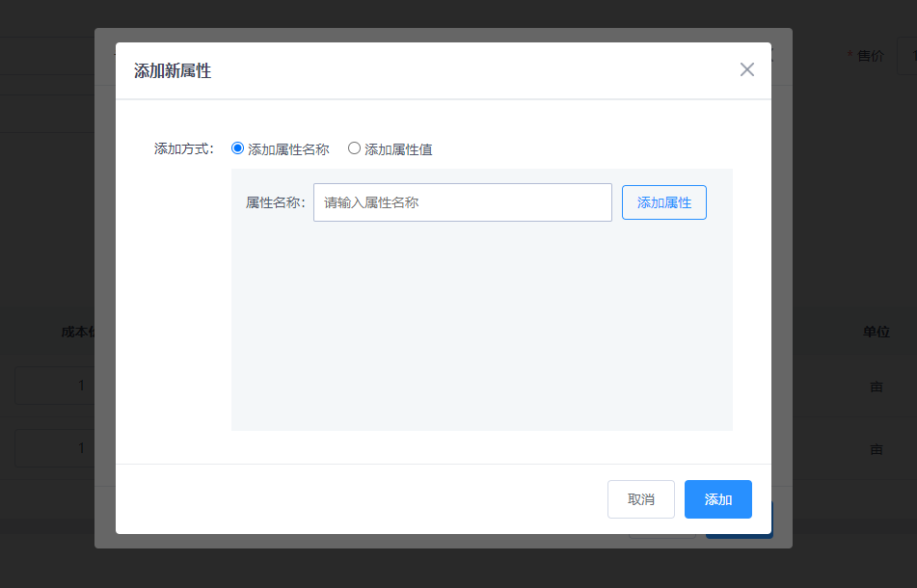The width and height of the screenshot is (917, 588).
Task: Close the 添加新属性 dialog with X
Action: tap(746, 69)
